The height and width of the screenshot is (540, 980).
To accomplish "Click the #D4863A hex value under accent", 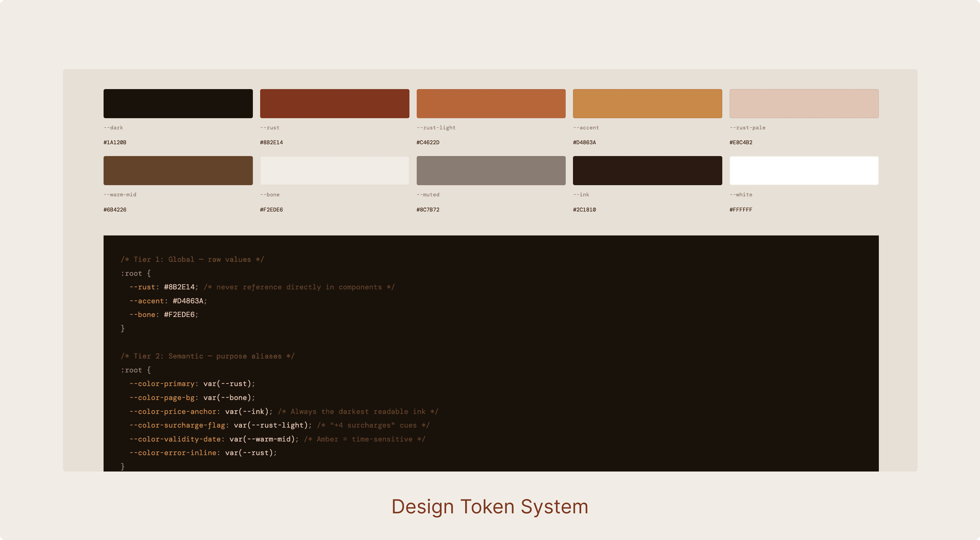I will (584, 142).
